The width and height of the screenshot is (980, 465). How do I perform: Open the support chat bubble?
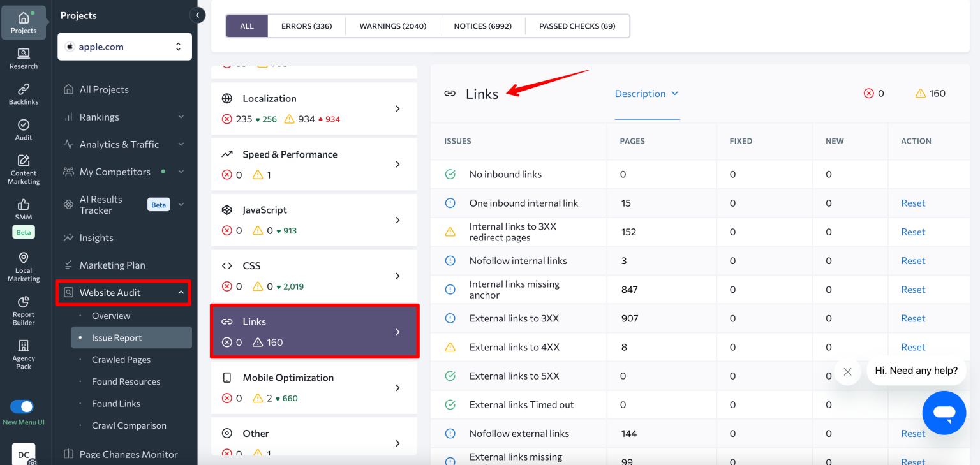pyautogui.click(x=944, y=413)
